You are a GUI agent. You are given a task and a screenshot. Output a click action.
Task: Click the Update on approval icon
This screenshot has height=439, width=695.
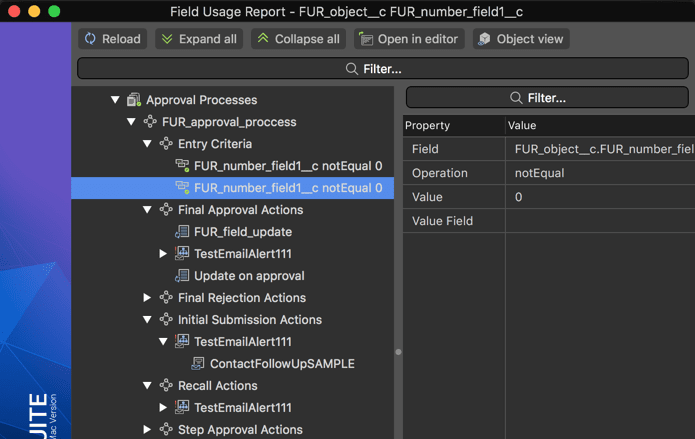[x=182, y=275]
